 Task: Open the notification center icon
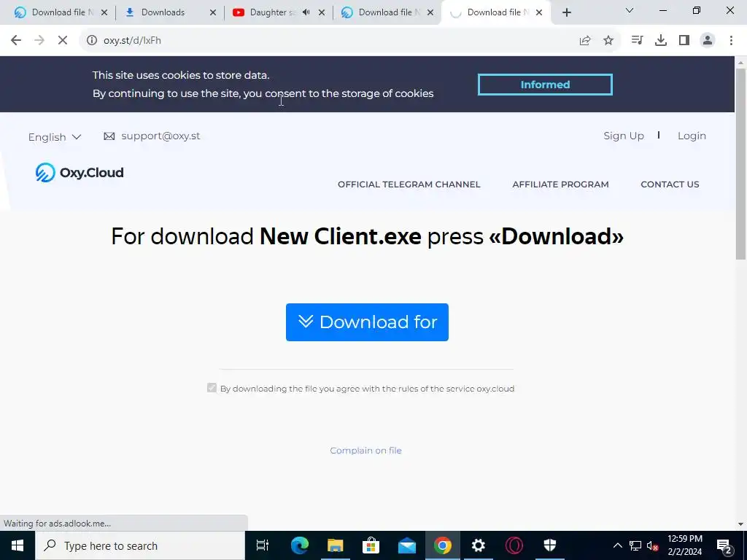724,545
